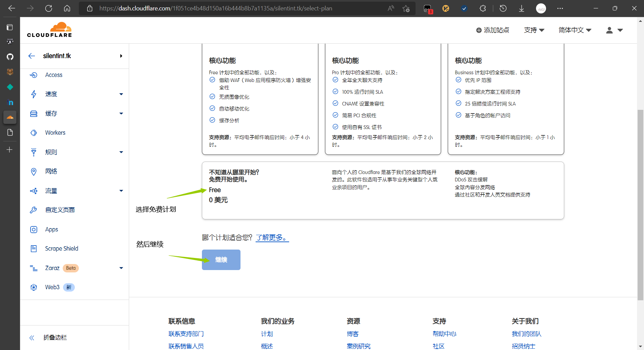Open browser home page icon
Screen dimensions: 644x350
[x=67, y=8]
